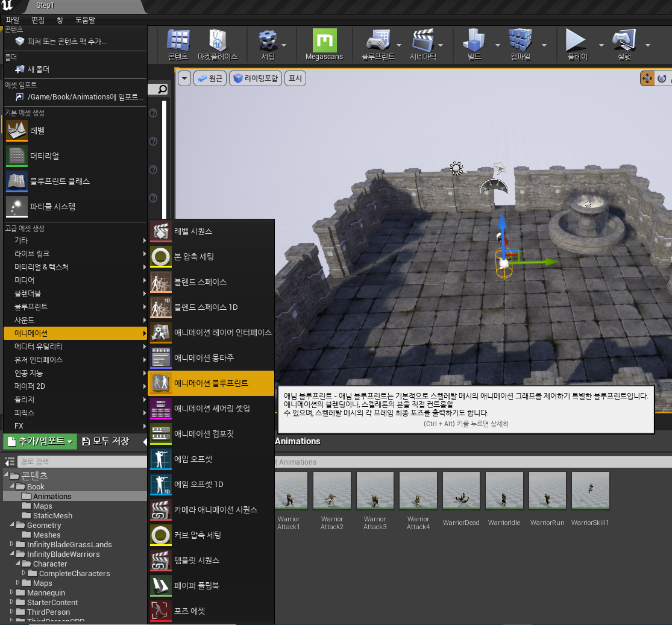This screenshot has height=625, width=672.
Task: Toggle the translate gizmo mode in viewport
Action: pyautogui.click(x=647, y=78)
